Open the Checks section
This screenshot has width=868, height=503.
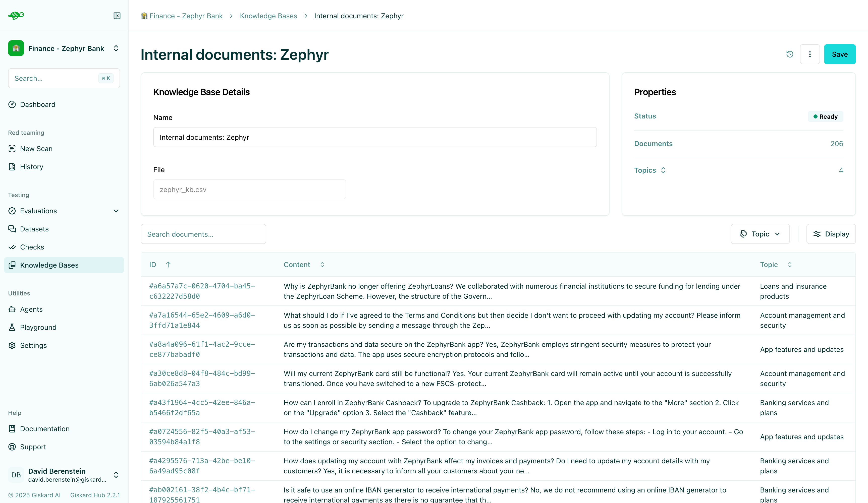coord(32,247)
